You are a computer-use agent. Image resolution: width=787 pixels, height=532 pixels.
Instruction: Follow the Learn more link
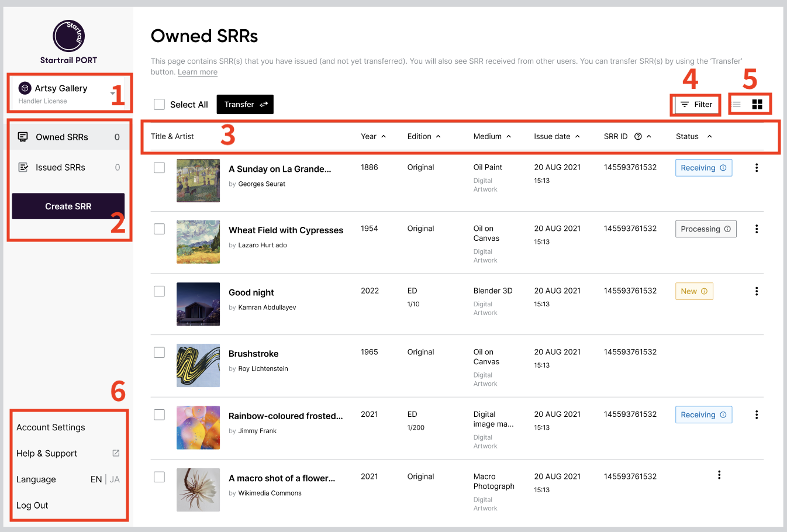(x=198, y=72)
